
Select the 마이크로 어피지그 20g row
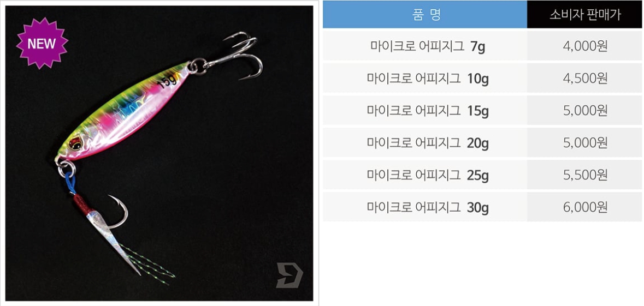point(482,142)
